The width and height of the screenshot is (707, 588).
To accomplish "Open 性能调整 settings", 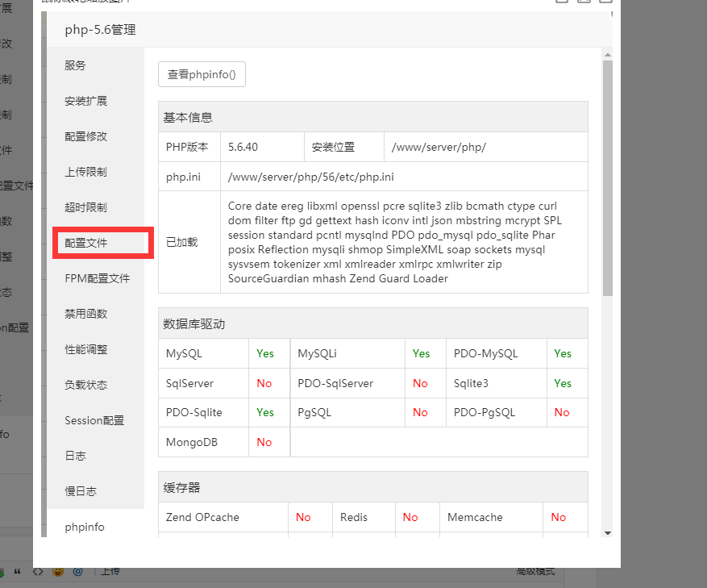I will (x=85, y=349).
